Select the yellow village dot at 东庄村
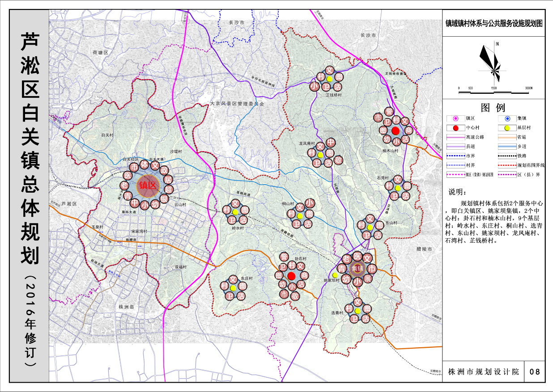 pyautogui.click(x=233, y=288)
